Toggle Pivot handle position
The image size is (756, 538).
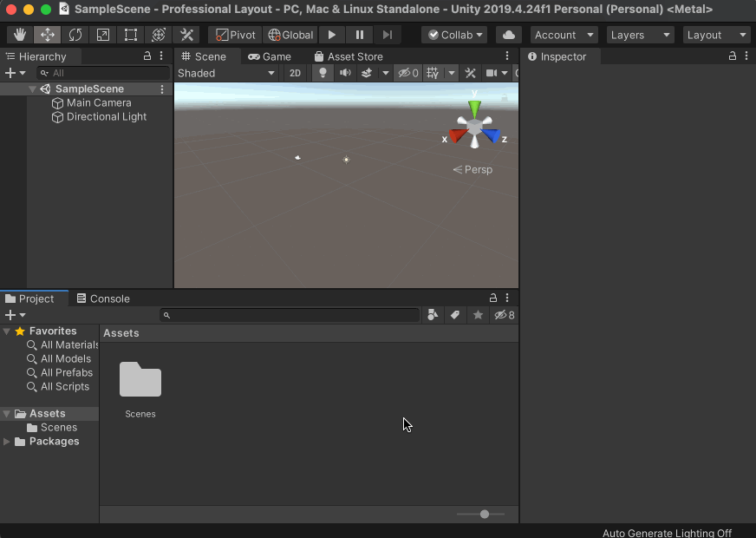[235, 35]
